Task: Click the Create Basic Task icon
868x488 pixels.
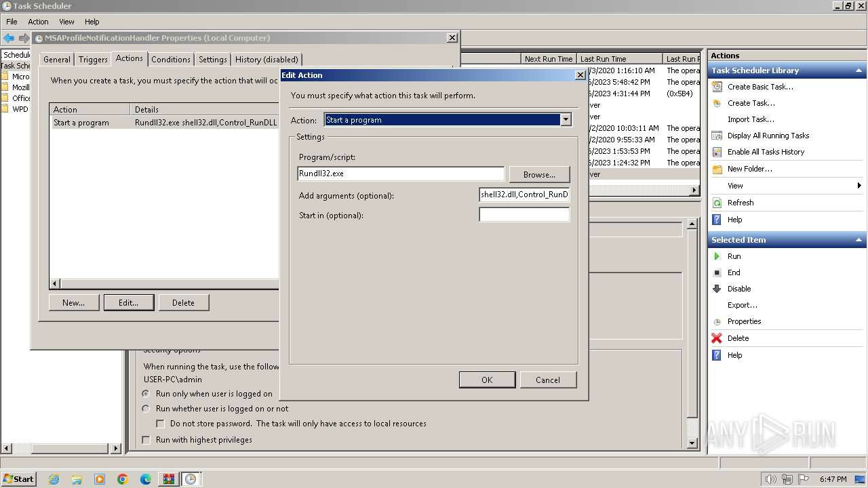Action: pos(717,87)
